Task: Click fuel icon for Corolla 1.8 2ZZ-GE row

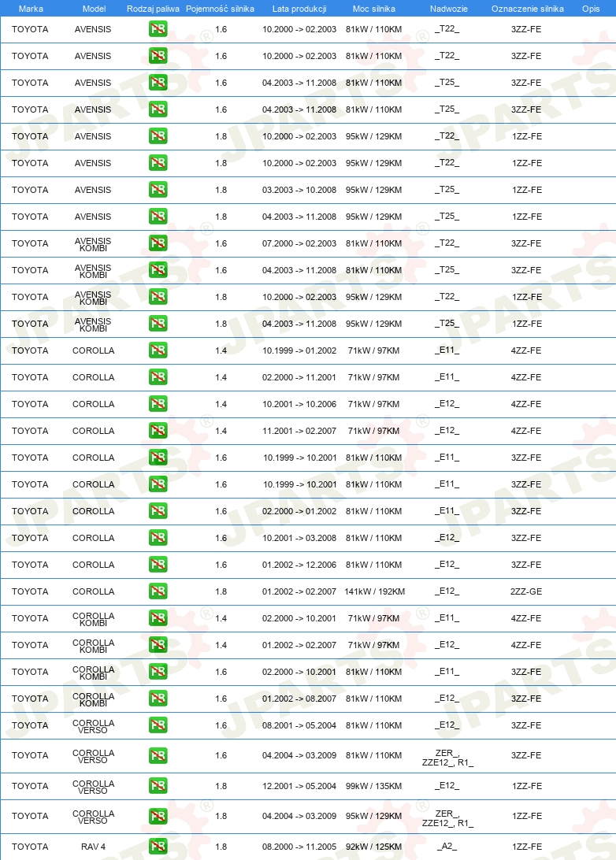Action: pos(158,591)
